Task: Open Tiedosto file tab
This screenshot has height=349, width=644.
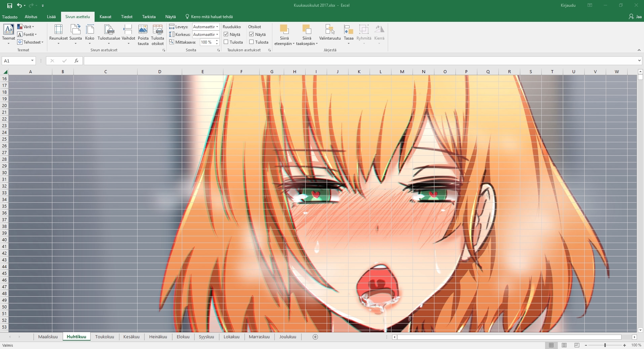Action: coord(10,17)
